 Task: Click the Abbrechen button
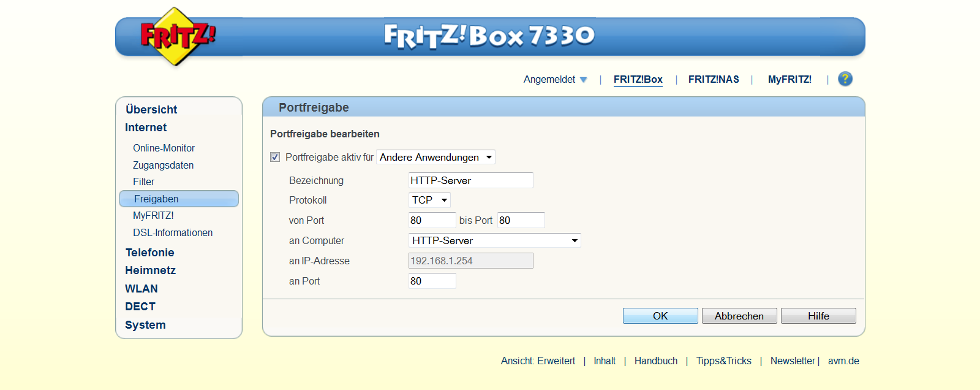[x=739, y=316]
